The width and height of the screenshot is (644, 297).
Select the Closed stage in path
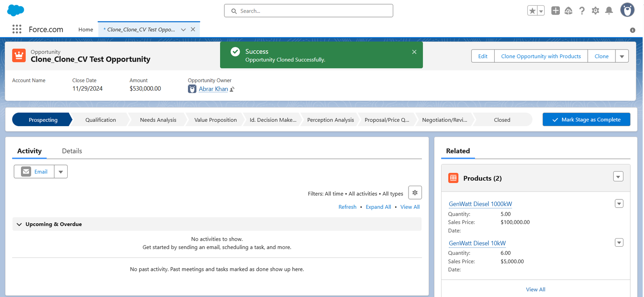[x=502, y=120]
